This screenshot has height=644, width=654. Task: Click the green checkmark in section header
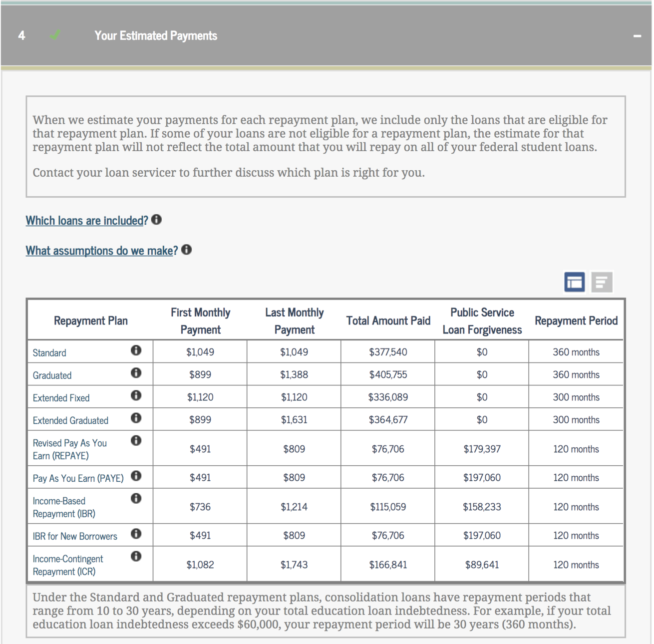(55, 35)
